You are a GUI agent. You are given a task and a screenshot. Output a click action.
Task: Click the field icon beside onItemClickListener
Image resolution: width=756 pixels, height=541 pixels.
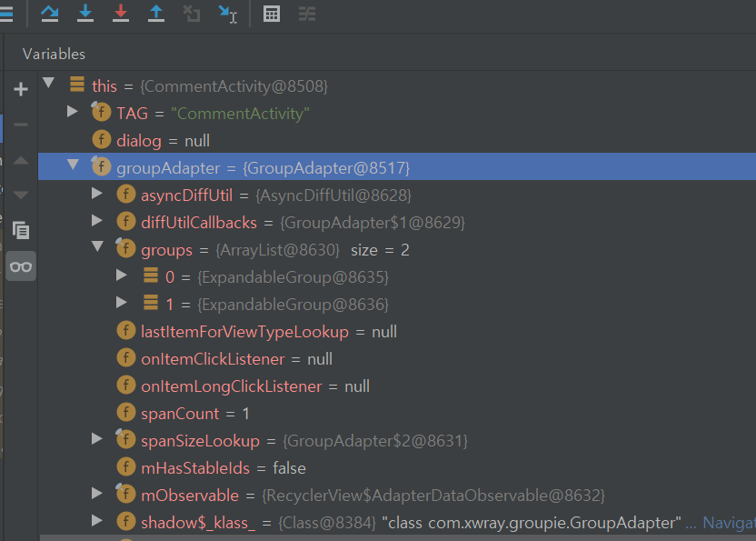pos(125,357)
